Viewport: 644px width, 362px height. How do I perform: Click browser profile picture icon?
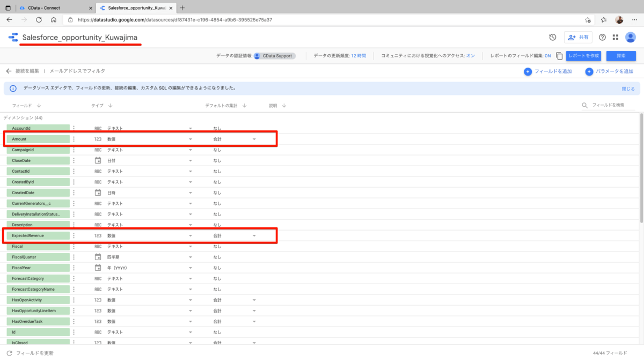619,19
